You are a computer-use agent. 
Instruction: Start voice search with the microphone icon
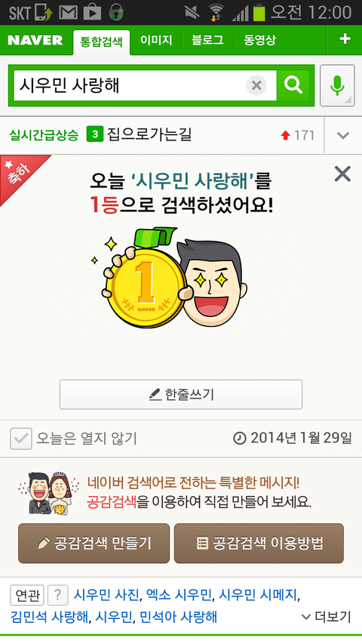click(337, 85)
